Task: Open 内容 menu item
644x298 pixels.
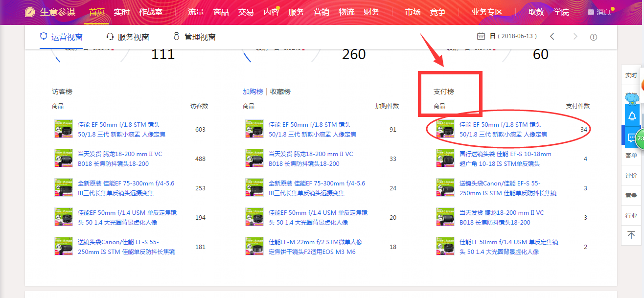Action: [x=271, y=12]
